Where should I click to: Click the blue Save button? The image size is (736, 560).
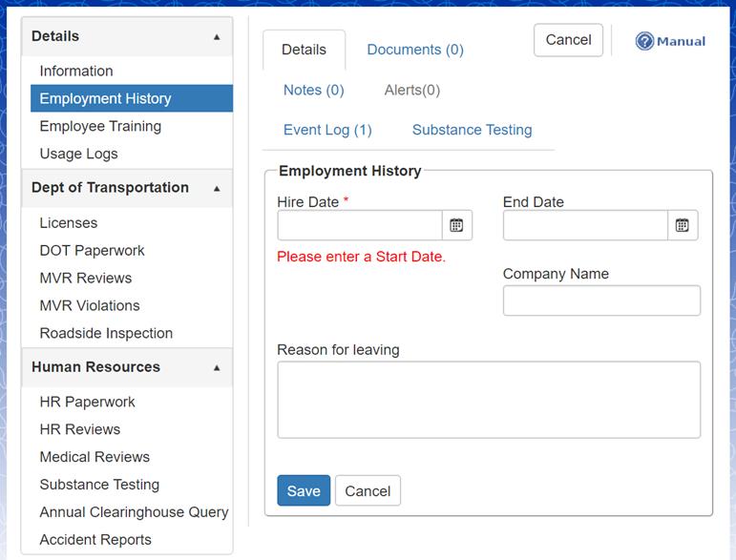tap(304, 490)
